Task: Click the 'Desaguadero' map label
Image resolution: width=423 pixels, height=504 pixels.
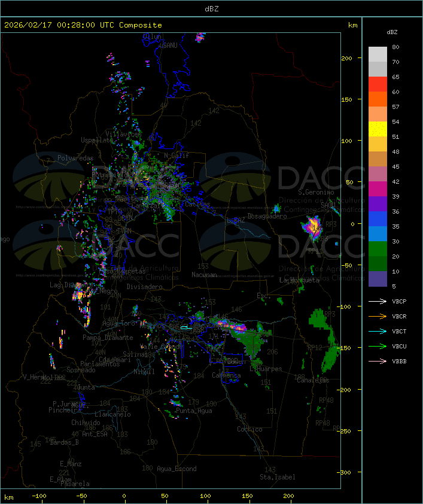Action: [x=267, y=216]
